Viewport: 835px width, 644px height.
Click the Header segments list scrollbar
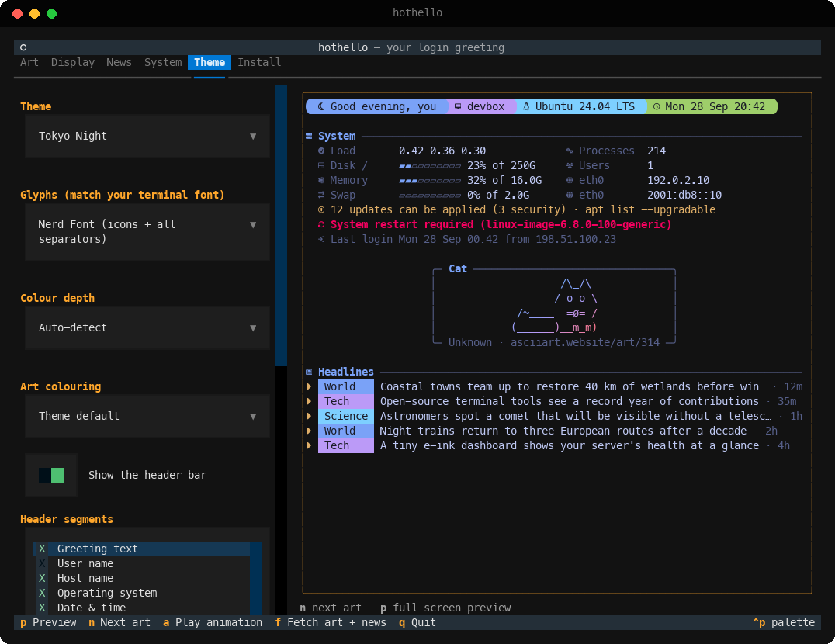[x=256, y=578]
